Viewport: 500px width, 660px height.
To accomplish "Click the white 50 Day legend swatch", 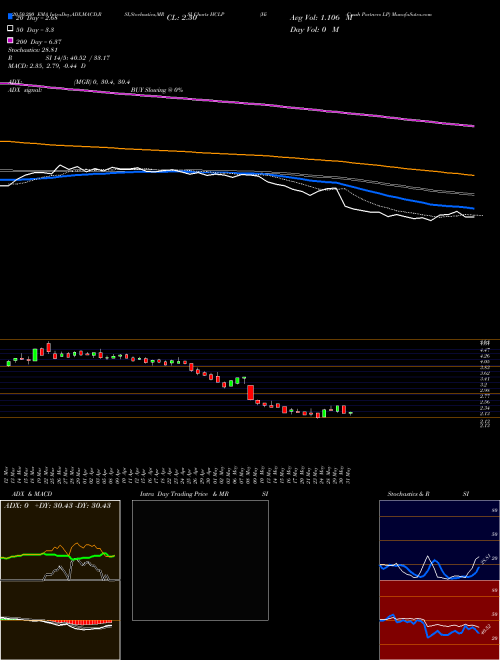I will 10,29.
